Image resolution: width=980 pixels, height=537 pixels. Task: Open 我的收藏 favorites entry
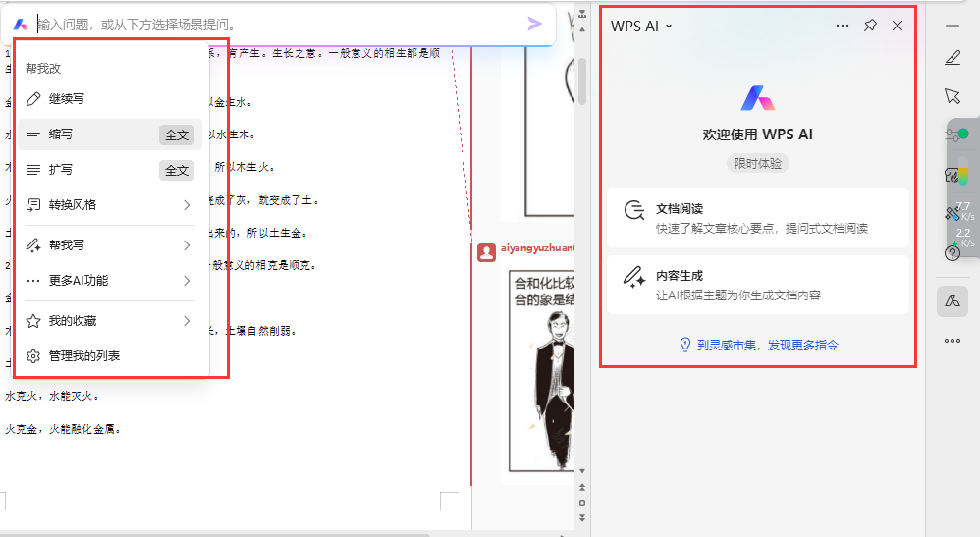click(109, 321)
